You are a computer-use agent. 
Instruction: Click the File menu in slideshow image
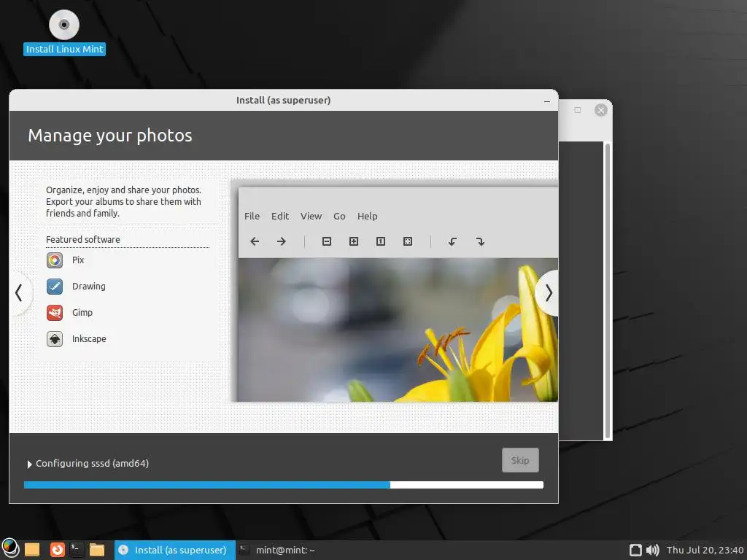pyautogui.click(x=252, y=216)
